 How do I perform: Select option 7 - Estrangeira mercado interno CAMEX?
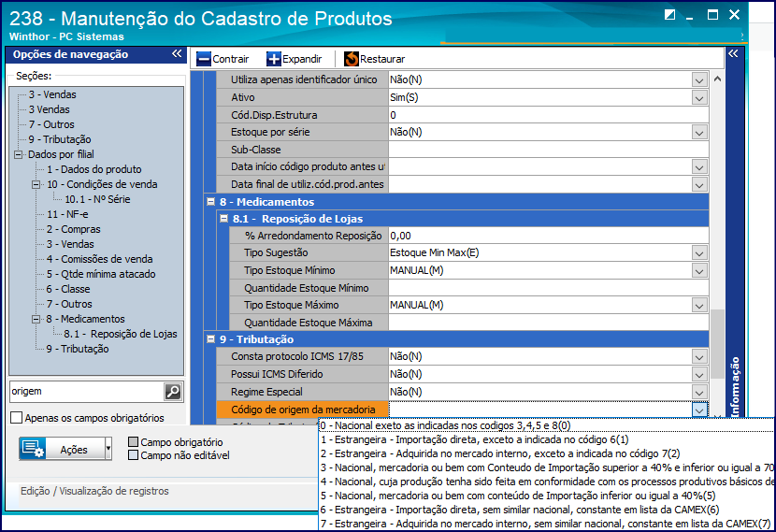(546, 524)
